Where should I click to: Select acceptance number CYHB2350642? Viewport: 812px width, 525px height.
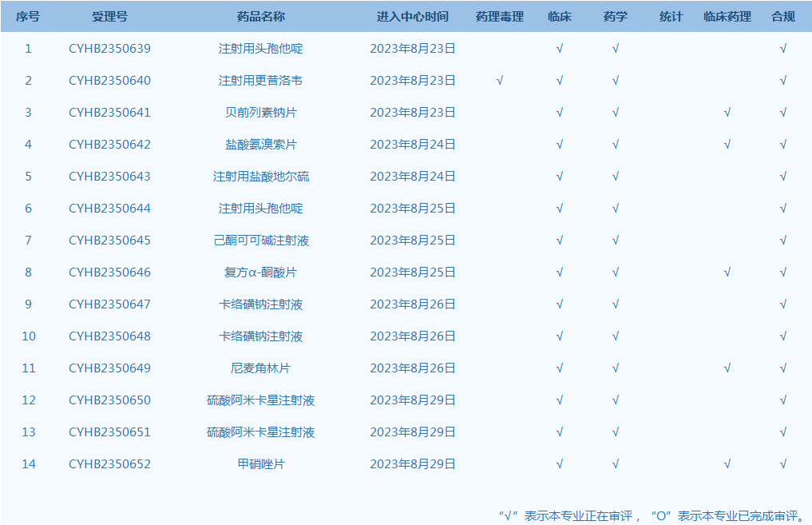coord(110,145)
